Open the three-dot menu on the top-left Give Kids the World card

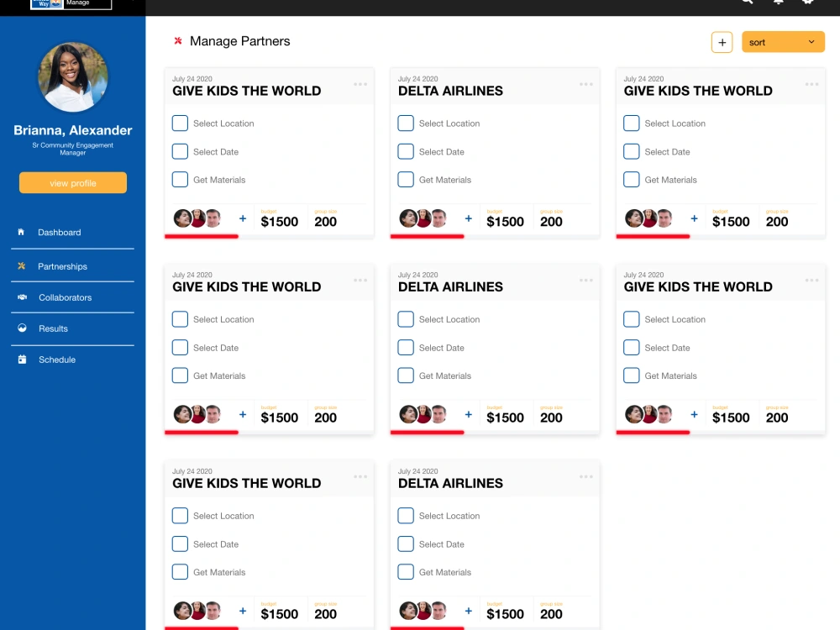pos(360,84)
